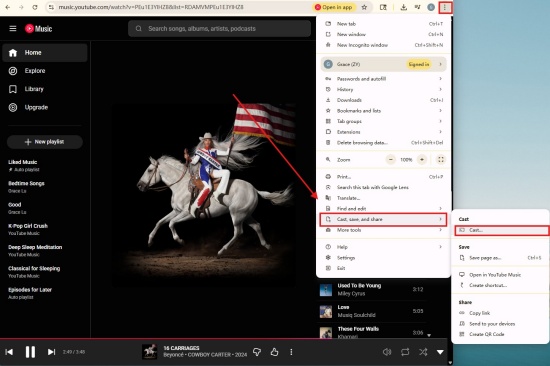Click the 16 CARRIAGES album thumbnail in player bar
Viewport: 550px width, 366px height.
coord(149,352)
